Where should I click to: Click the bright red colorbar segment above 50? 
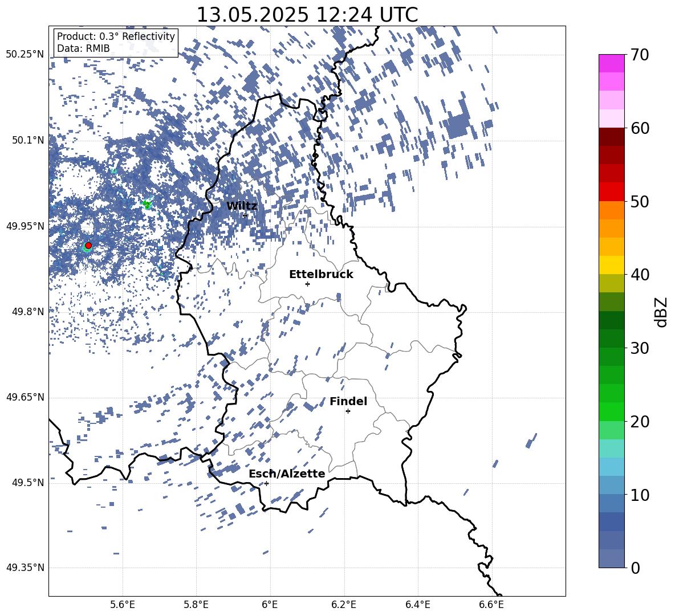coord(611,192)
